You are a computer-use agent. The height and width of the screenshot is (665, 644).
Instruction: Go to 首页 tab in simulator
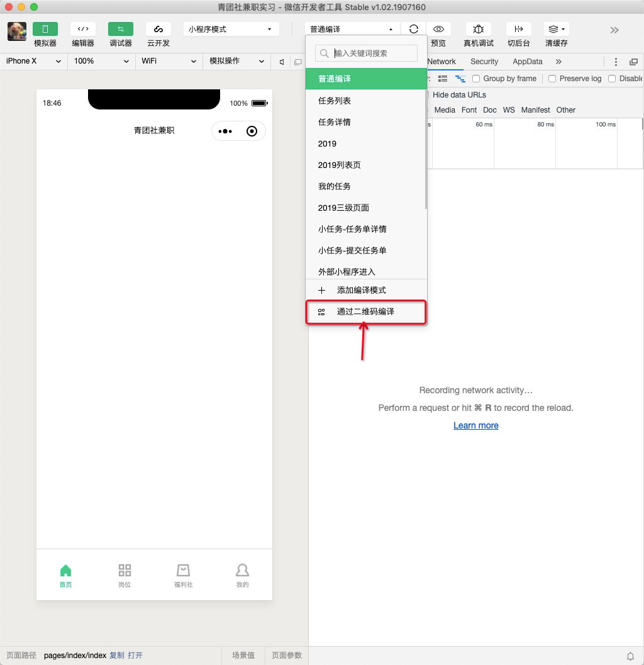click(x=65, y=576)
